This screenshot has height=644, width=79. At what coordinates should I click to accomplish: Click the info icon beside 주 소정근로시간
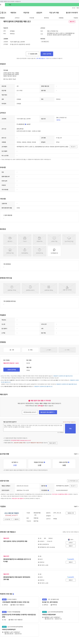click(x=26, y=124)
